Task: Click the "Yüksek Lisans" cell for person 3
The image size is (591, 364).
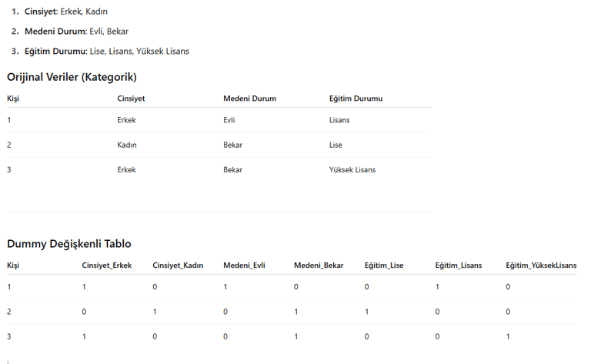Action: (352, 169)
